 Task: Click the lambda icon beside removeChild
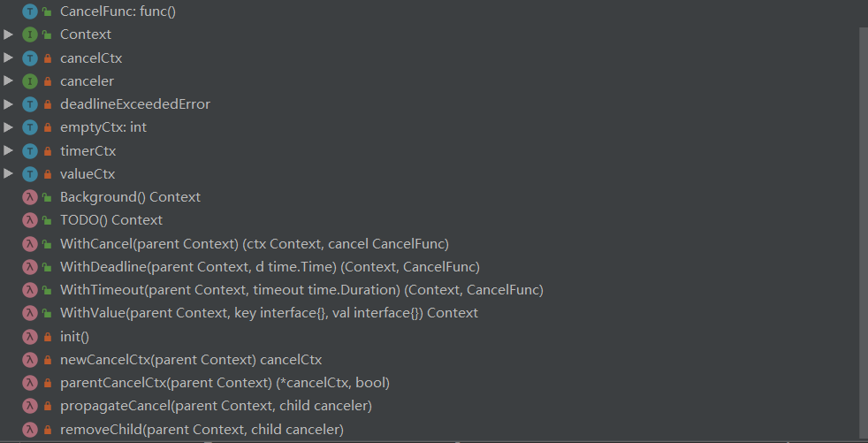click(30, 430)
